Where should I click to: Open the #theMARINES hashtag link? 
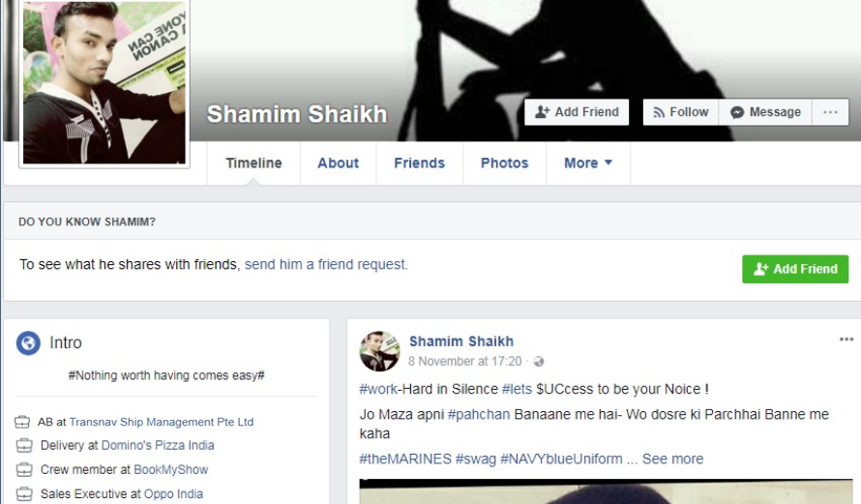405,459
